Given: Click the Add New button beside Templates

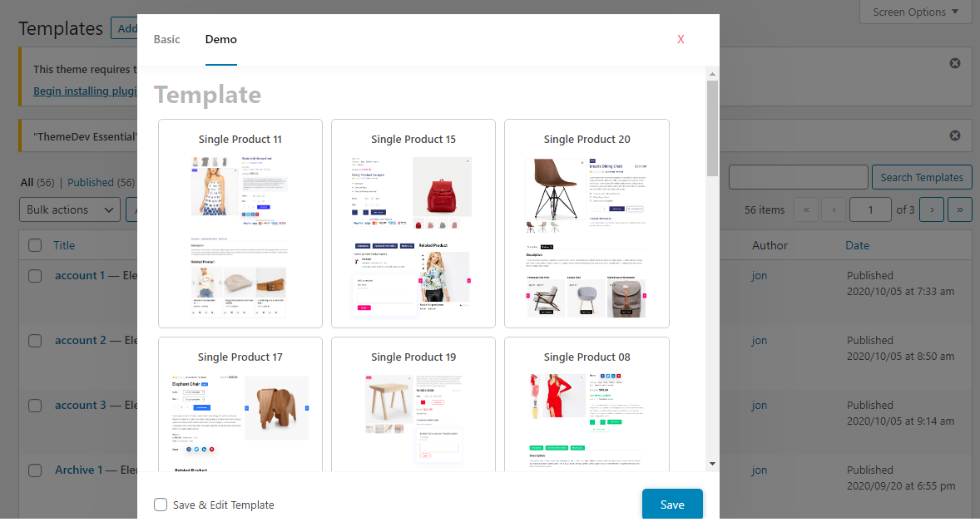Looking at the screenshot, I should 125,28.
